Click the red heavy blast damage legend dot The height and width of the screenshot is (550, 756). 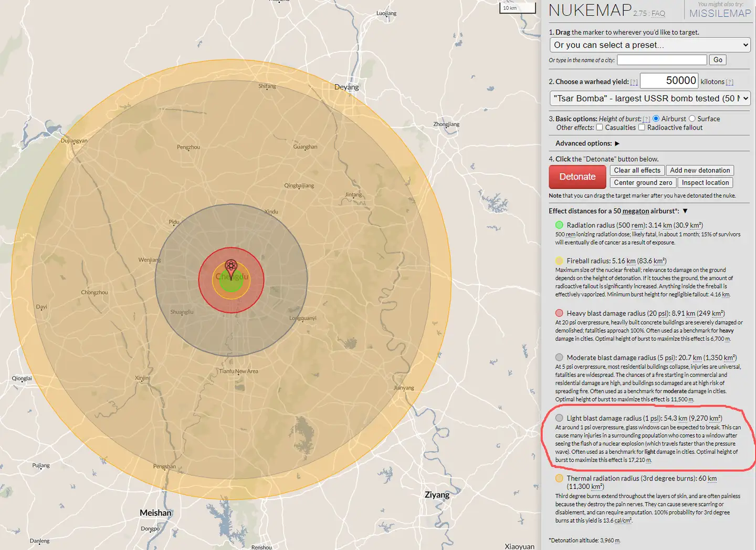[x=559, y=314]
